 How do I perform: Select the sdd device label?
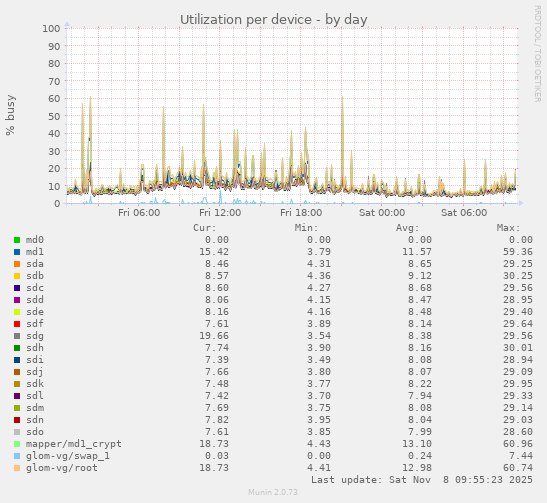pyautogui.click(x=35, y=300)
